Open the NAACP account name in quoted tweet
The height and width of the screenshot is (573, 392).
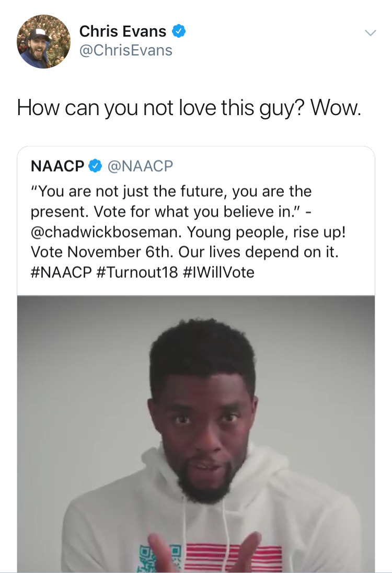tap(57, 166)
